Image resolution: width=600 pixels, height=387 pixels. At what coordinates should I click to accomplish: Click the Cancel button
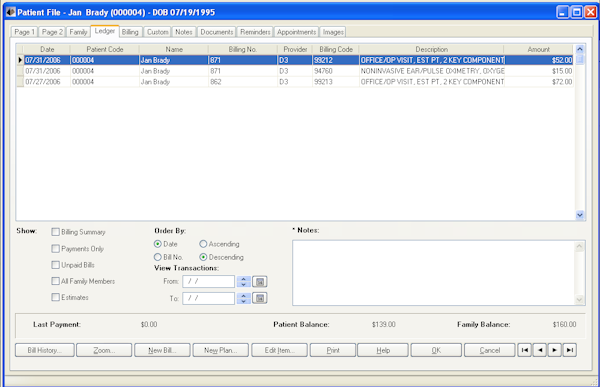coord(489,350)
